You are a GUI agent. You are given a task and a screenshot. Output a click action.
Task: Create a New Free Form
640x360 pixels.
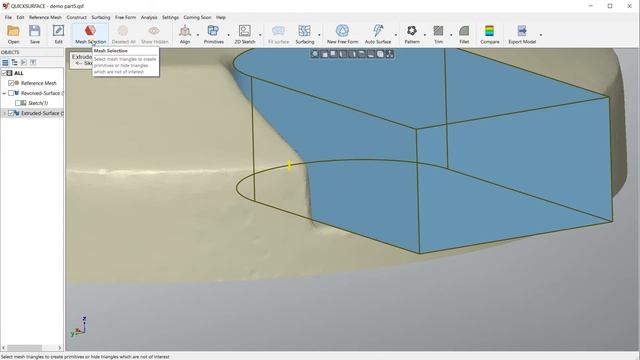point(342,34)
